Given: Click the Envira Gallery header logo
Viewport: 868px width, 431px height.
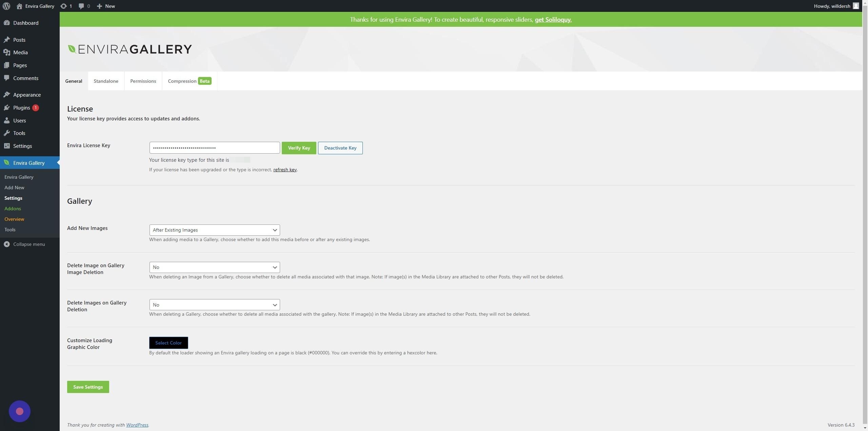Looking at the screenshot, I should click(130, 49).
